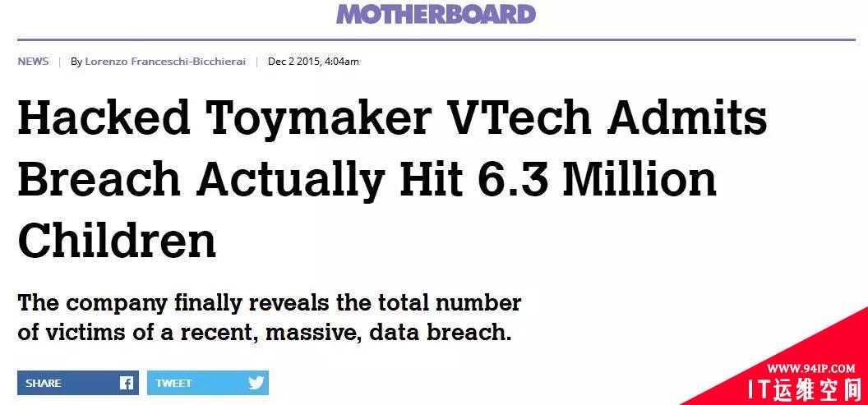Click the headline line 'Hacked Toymaker VTech Admits'

tap(392, 118)
